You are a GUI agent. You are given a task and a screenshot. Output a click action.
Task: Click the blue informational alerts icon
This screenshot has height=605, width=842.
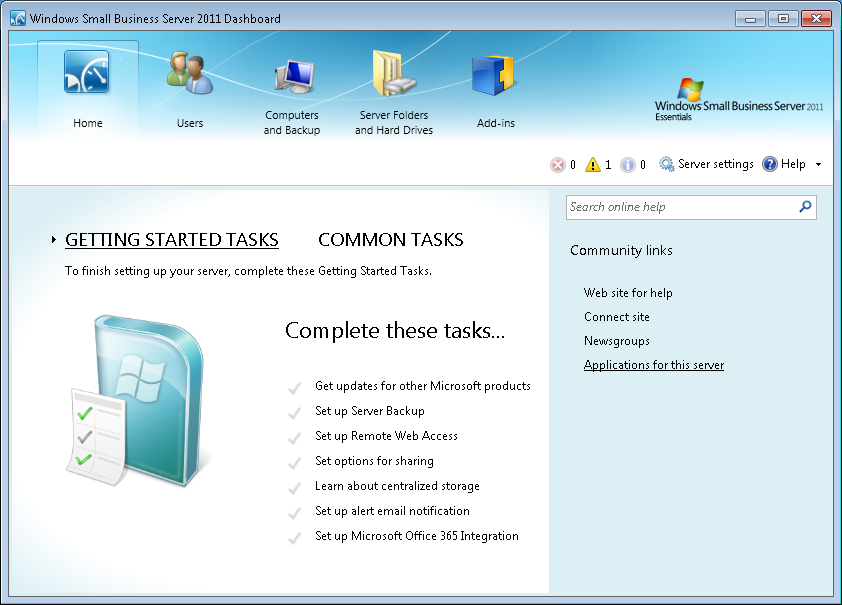pyautogui.click(x=627, y=165)
